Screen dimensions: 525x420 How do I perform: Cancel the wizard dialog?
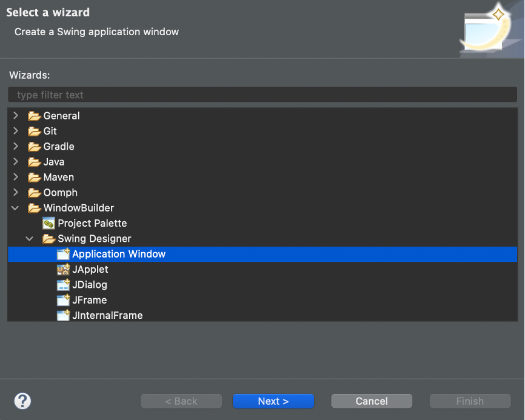372,401
